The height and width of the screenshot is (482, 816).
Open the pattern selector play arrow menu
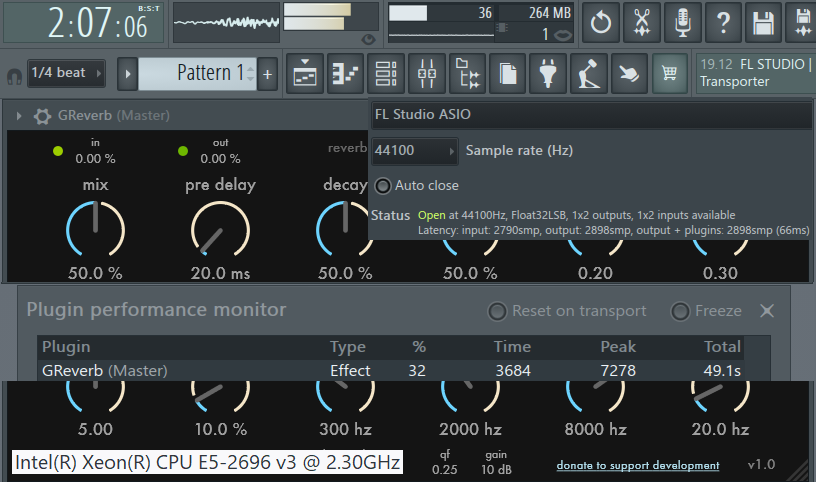[x=128, y=74]
